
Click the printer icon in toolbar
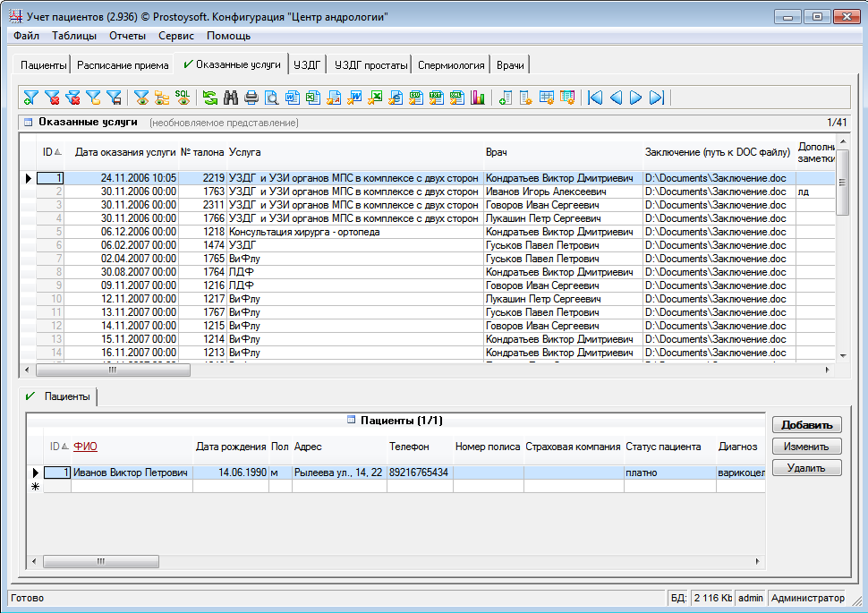(x=251, y=98)
